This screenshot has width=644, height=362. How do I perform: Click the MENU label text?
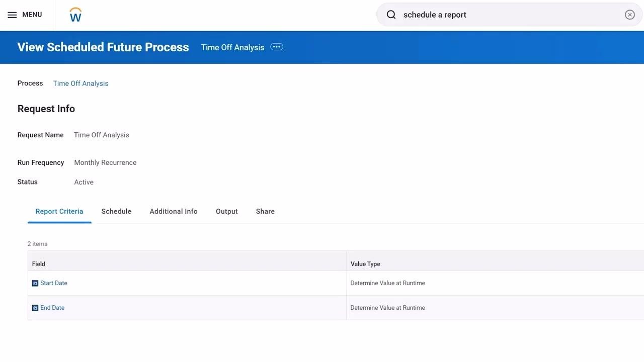click(32, 15)
